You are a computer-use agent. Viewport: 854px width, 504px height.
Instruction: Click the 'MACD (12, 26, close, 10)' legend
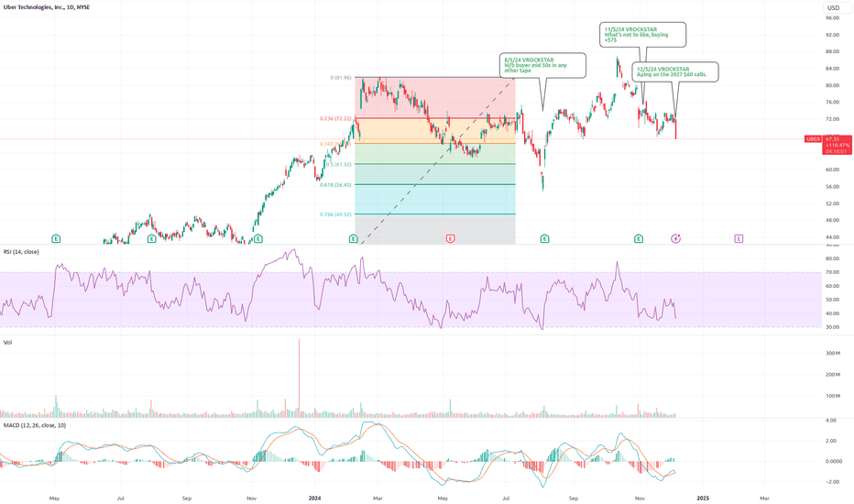pyautogui.click(x=34, y=425)
